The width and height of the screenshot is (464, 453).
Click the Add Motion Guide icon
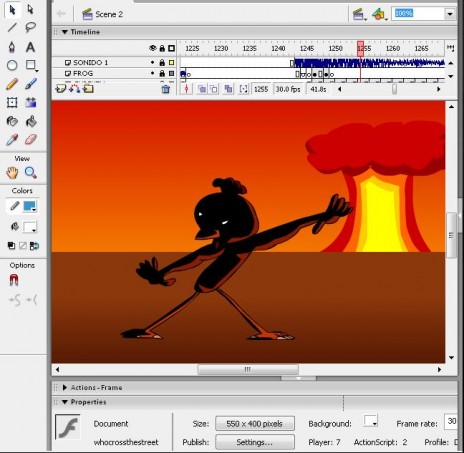(75, 89)
